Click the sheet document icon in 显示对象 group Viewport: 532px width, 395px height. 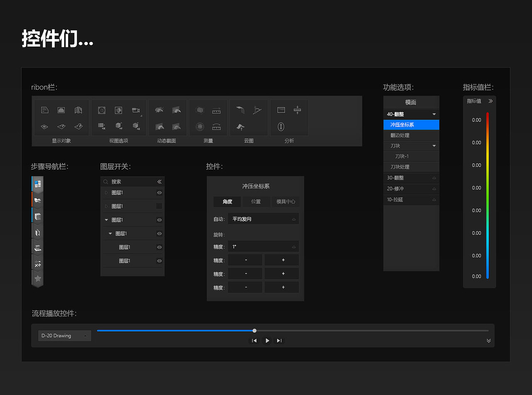coord(45,110)
